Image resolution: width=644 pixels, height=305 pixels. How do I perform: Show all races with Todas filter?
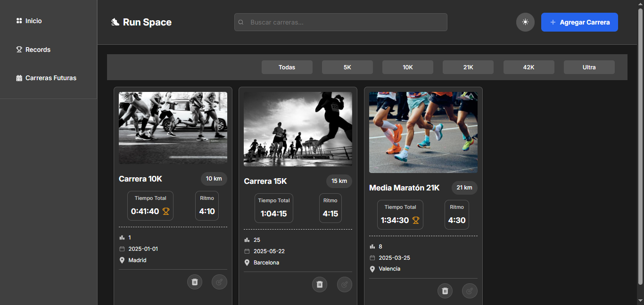pyautogui.click(x=287, y=67)
